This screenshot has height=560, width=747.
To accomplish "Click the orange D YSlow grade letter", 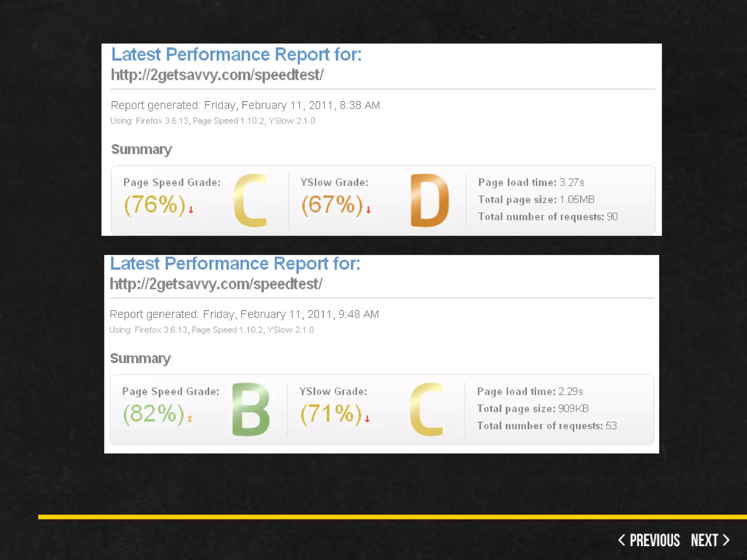I will tap(429, 200).
